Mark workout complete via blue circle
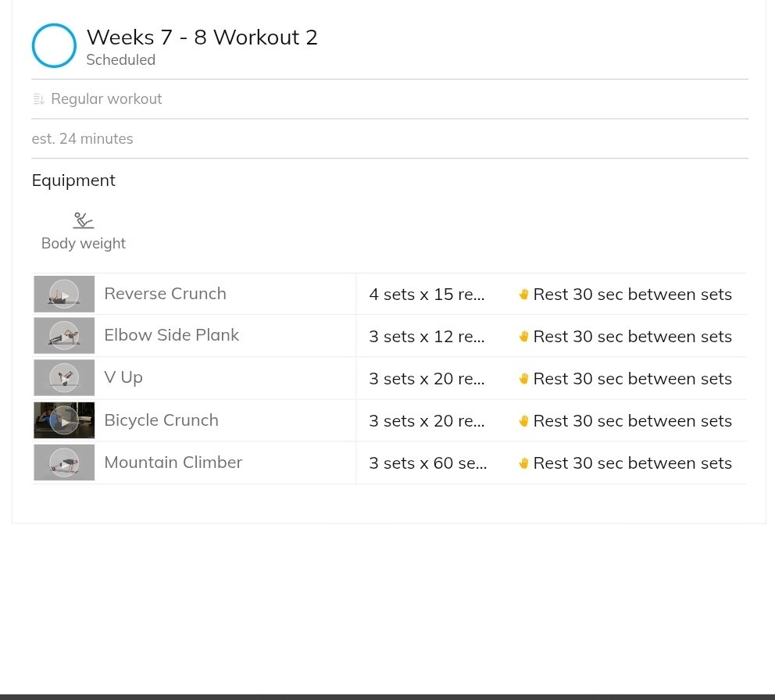Image resolution: width=775 pixels, height=700 pixels. tap(54, 45)
